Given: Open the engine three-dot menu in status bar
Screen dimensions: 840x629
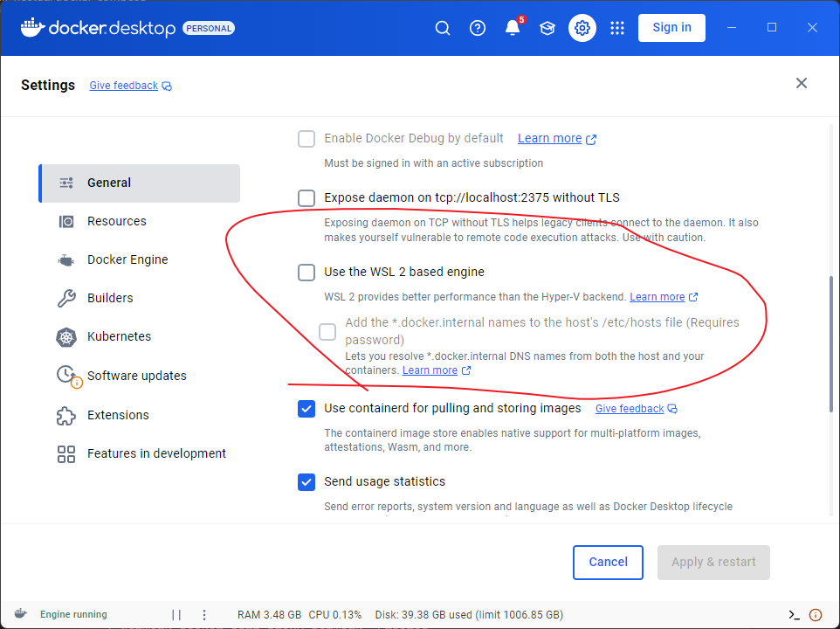Looking at the screenshot, I should (x=204, y=615).
